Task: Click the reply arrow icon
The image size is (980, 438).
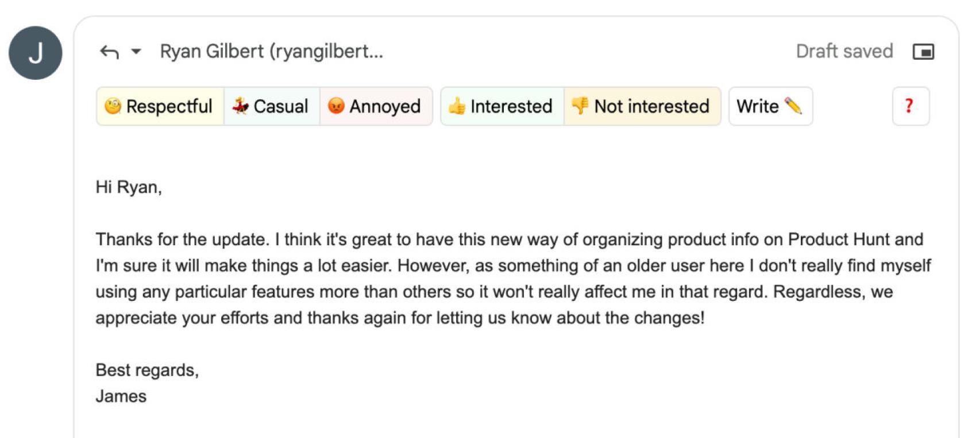Action: click(x=109, y=52)
